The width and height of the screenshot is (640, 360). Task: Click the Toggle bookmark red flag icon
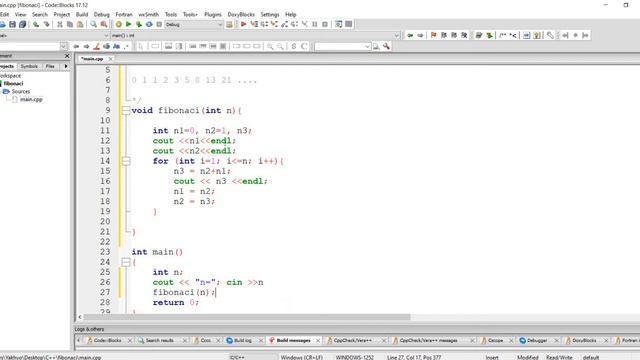pos(433,36)
